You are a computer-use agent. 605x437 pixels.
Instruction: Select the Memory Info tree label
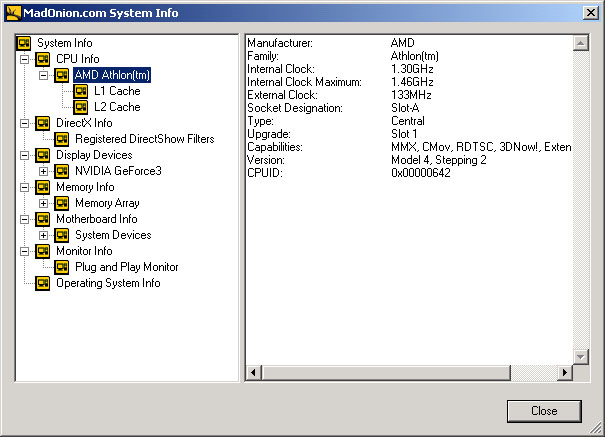(x=85, y=187)
